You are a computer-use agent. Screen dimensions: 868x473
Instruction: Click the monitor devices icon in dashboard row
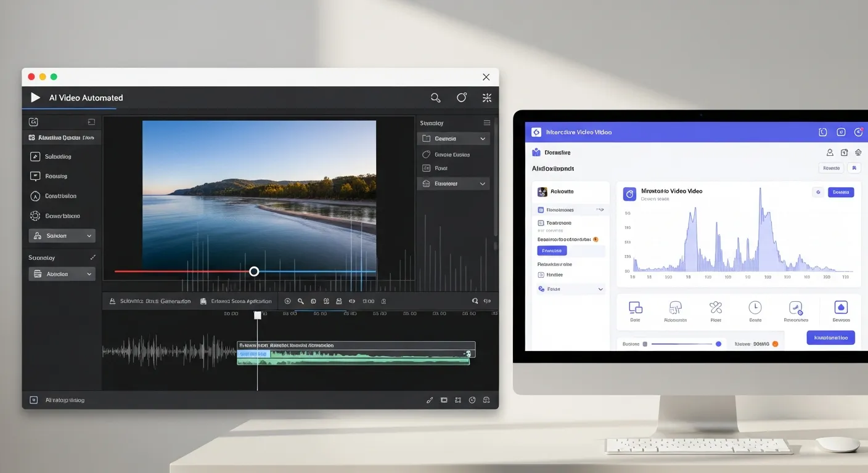coord(635,307)
